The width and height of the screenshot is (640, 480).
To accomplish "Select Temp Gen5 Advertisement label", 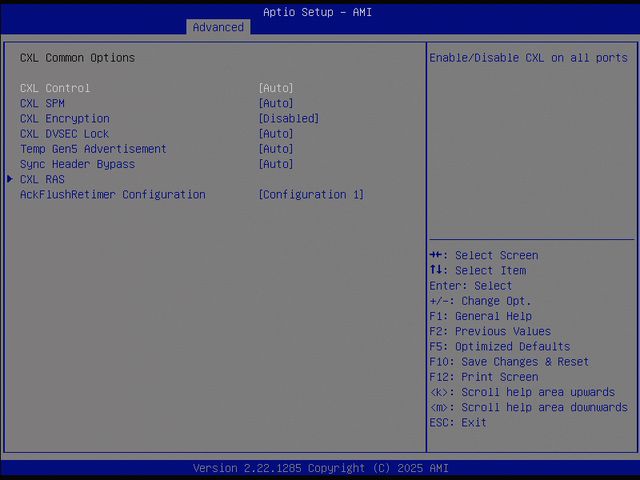I will (93, 149).
